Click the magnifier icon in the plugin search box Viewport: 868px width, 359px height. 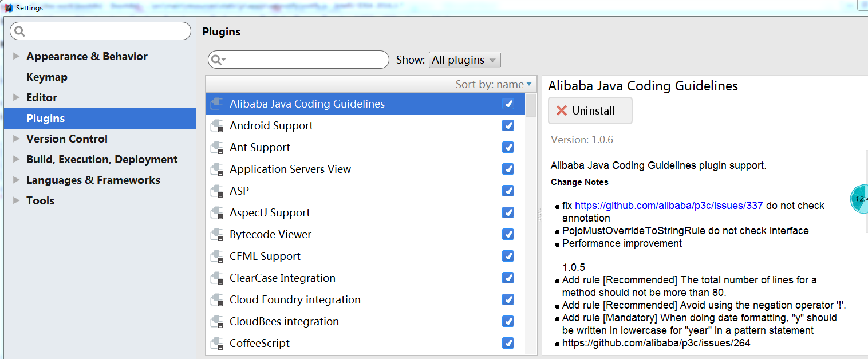(x=218, y=60)
